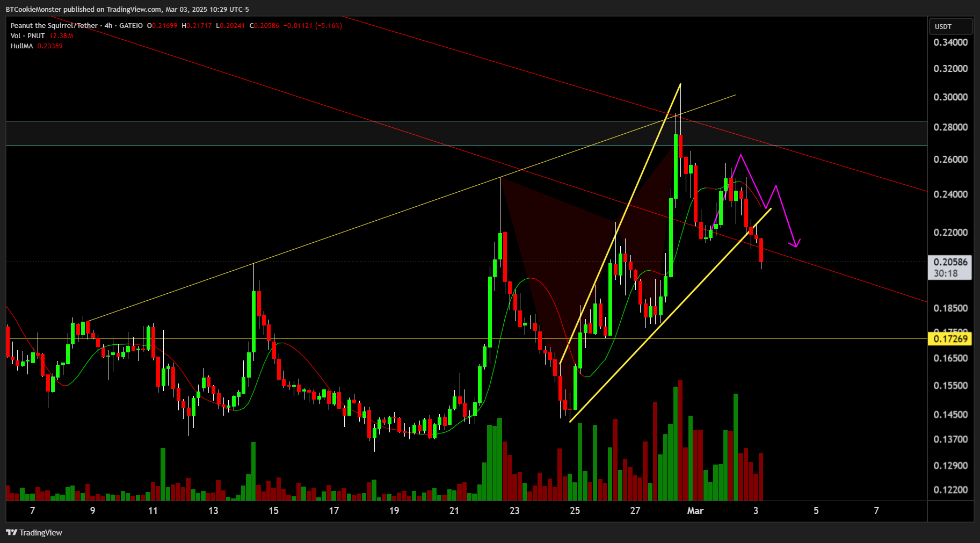Screen dimensions: 980x543
Task: Select the HullMA indicator legend
Action: [21, 46]
